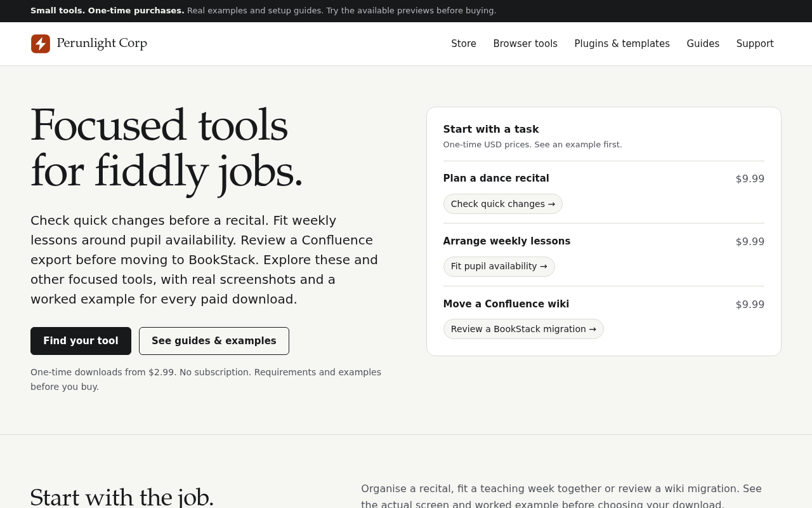
Task: Go to Browser tools in navigation
Action: (x=525, y=44)
